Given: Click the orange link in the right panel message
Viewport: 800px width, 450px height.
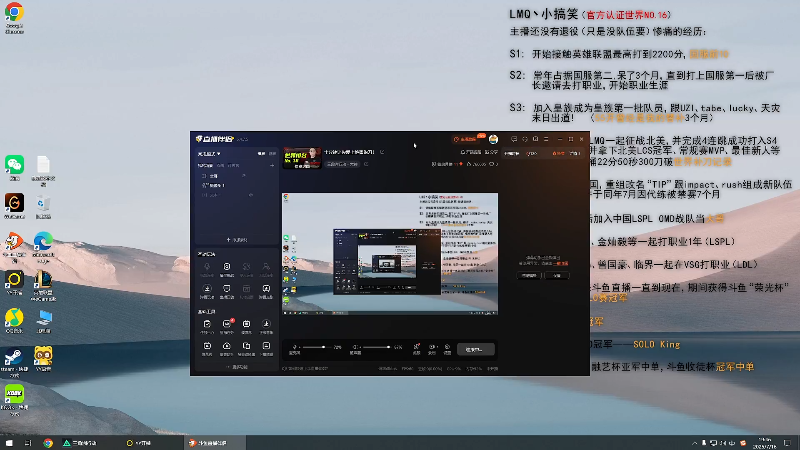Looking at the screenshot, I should [562, 263].
